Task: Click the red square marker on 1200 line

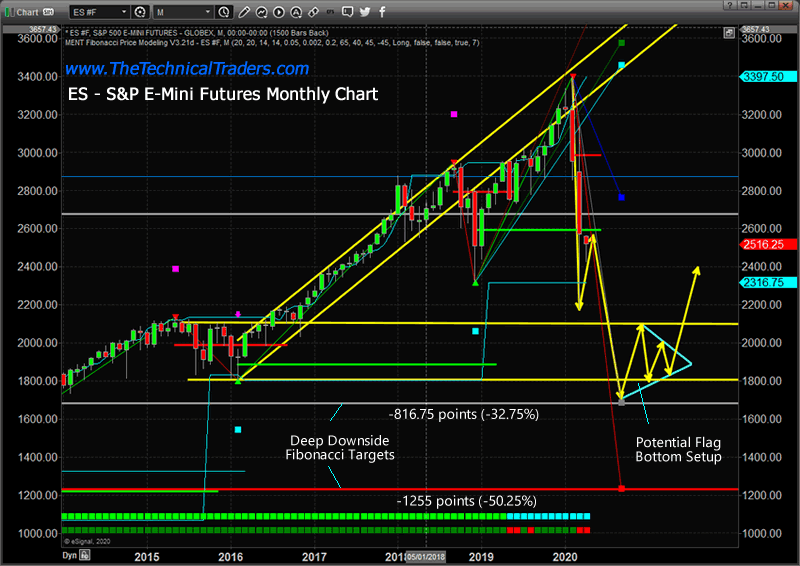Action: (x=621, y=489)
